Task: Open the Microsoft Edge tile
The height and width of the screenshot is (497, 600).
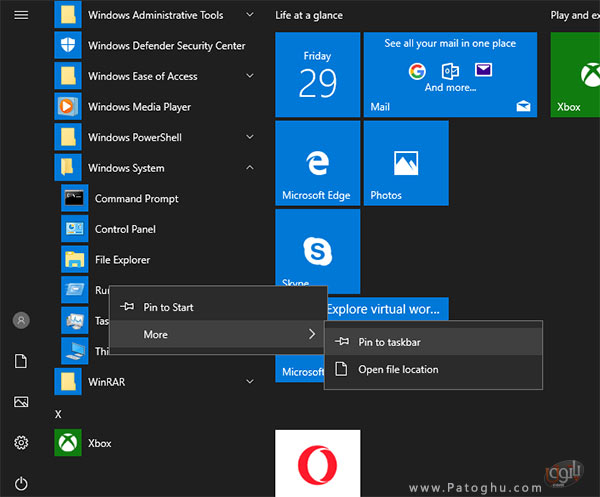Action: click(318, 163)
